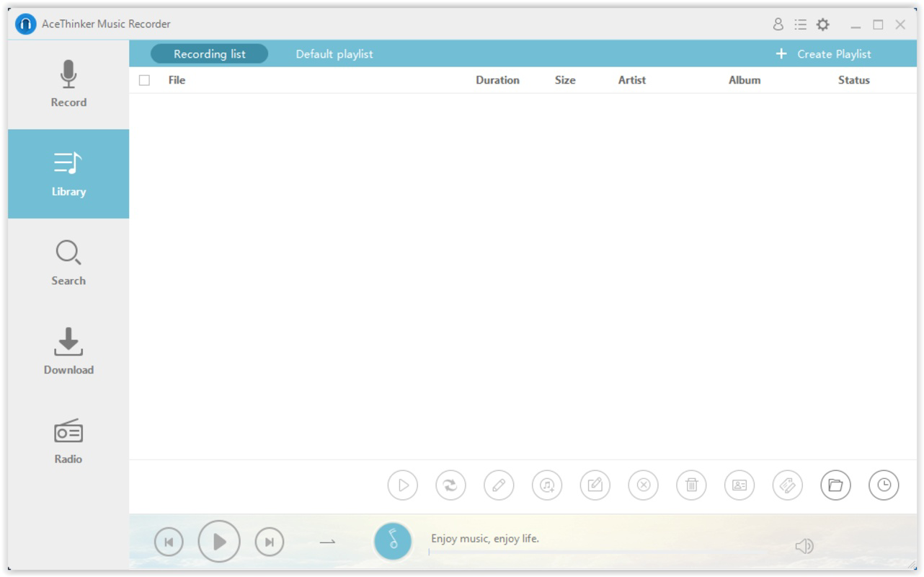Click the tag identify toolbar icon
This screenshot has height=577, width=924.
point(788,485)
